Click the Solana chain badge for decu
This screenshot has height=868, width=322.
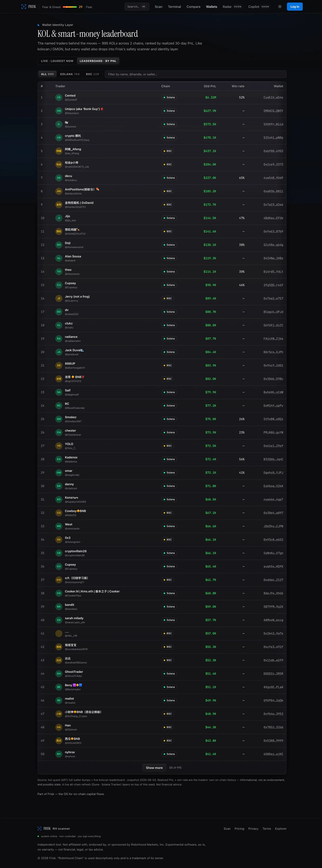(169, 178)
